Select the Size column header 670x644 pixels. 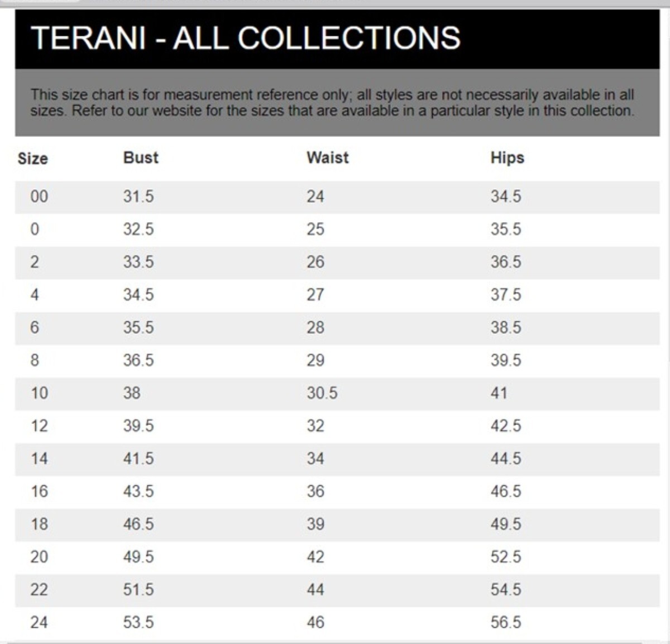(x=33, y=159)
